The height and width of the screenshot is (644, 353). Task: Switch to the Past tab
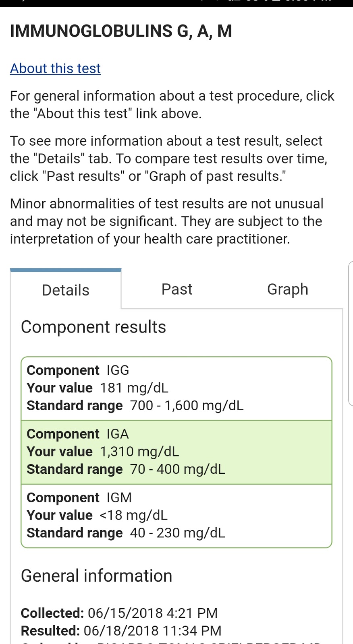click(x=177, y=289)
